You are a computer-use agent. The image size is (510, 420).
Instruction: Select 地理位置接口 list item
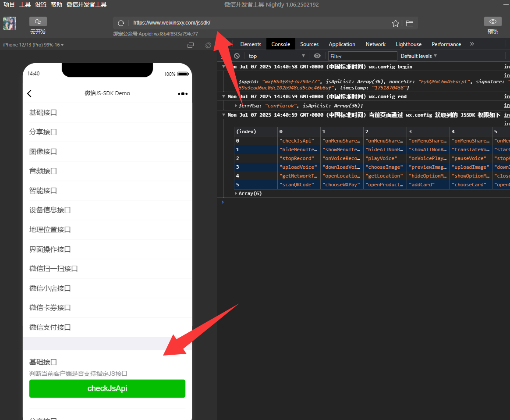[107, 230]
